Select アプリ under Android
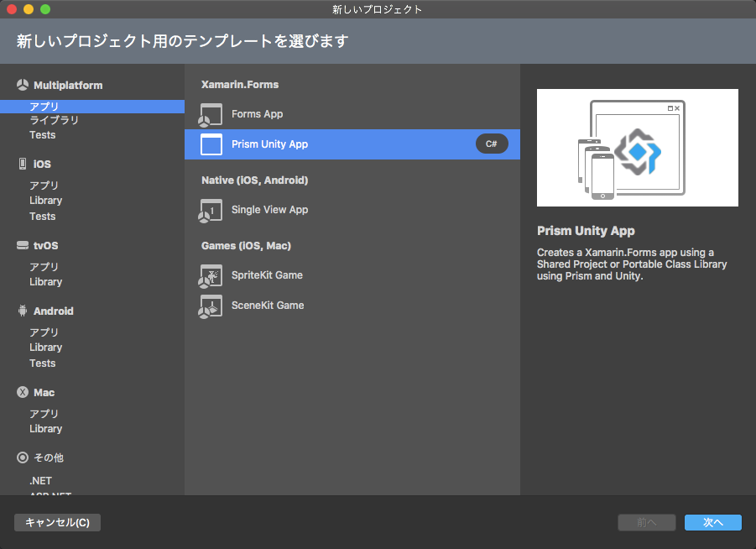Image resolution: width=756 pixels, height=549 pixels. pyautogui.click(x=44, y=332)
